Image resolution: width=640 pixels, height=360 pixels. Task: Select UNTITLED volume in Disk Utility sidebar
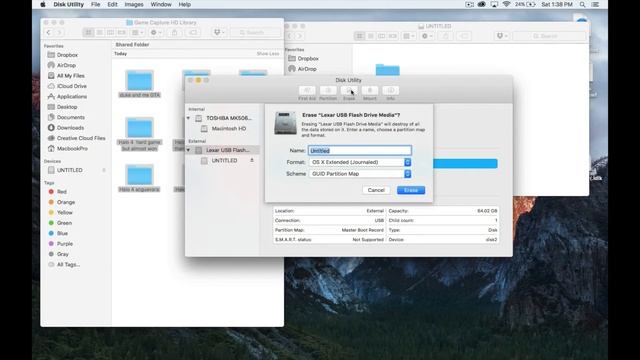tap(223, 161)
